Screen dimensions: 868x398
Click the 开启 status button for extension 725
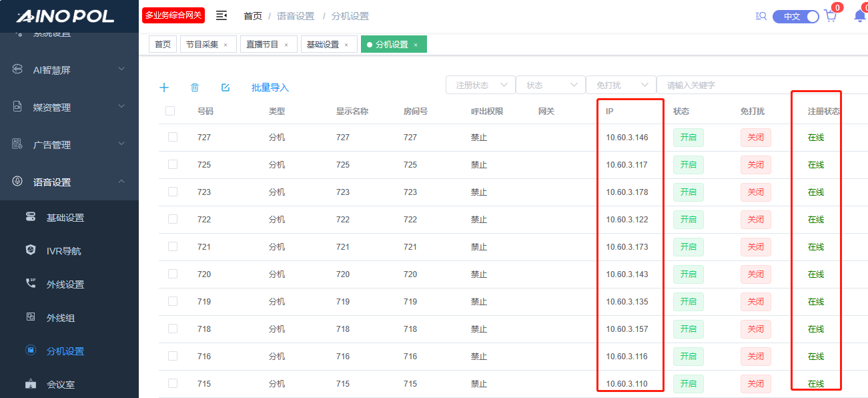point(688,165)
